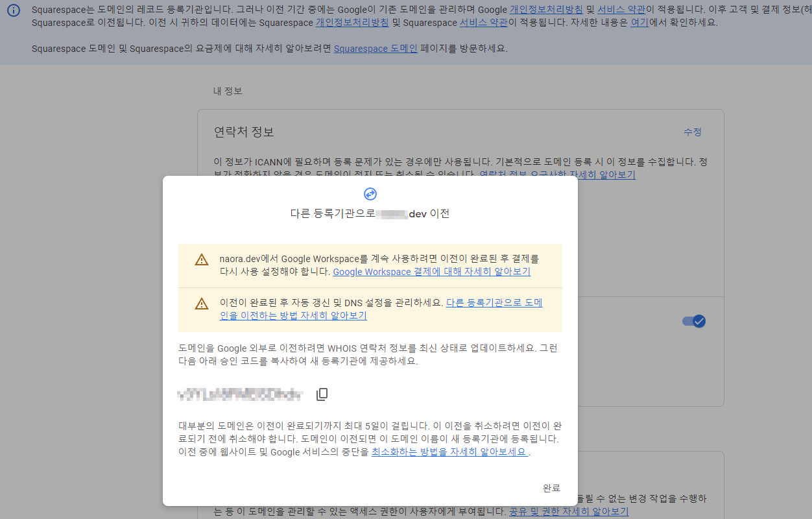Open '다른 등록기관으로 도메인을 이전하는 방법' link

pos(381,309)
